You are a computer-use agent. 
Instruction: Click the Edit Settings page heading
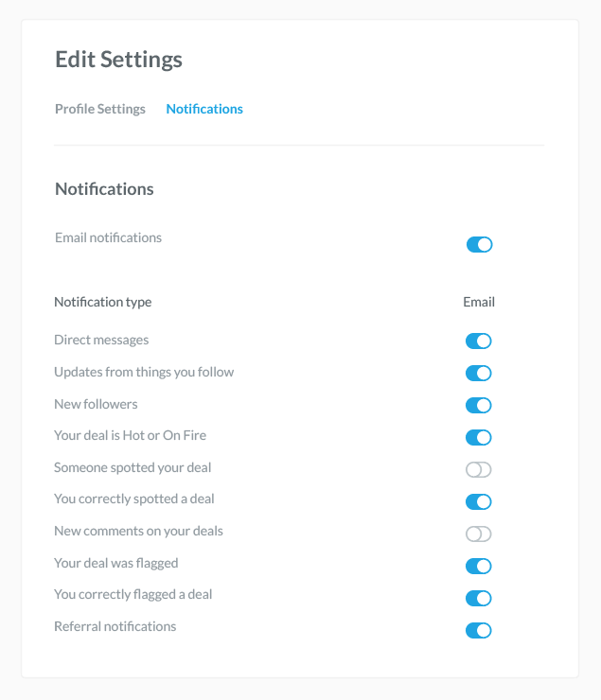tap(118, 60)
